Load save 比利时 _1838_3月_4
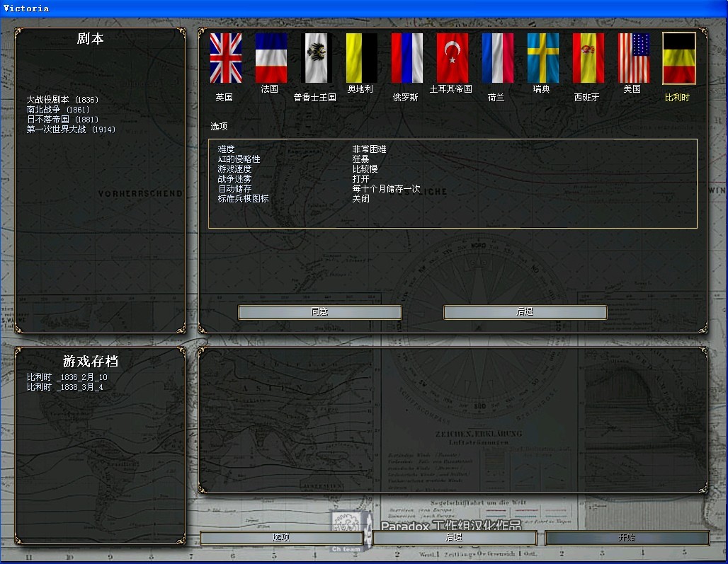This screenshot has width=728, height=564. pyautogui.click(x=65, y=387)
